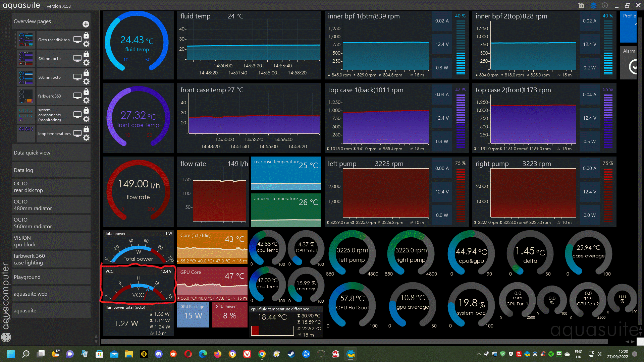644x362 pixels.
Task: Click desktop monitor icon for farbwerk 360
Action: (77, 96)
